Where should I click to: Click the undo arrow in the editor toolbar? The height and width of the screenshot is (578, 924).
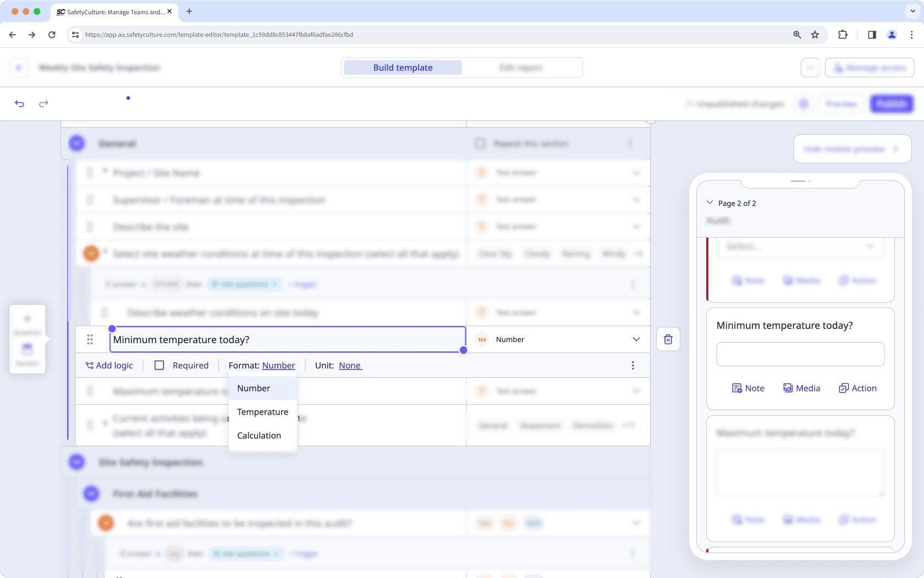[x=19, y=103]
